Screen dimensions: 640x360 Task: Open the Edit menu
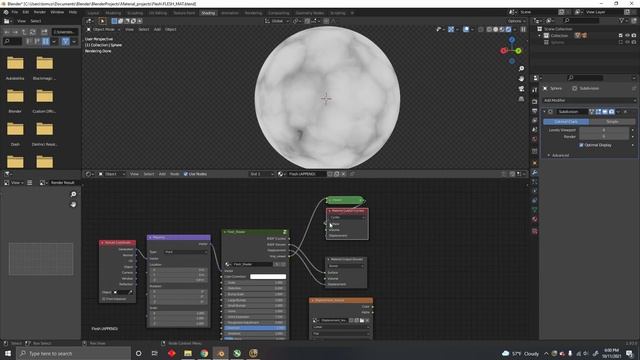(x=26, y=12)
